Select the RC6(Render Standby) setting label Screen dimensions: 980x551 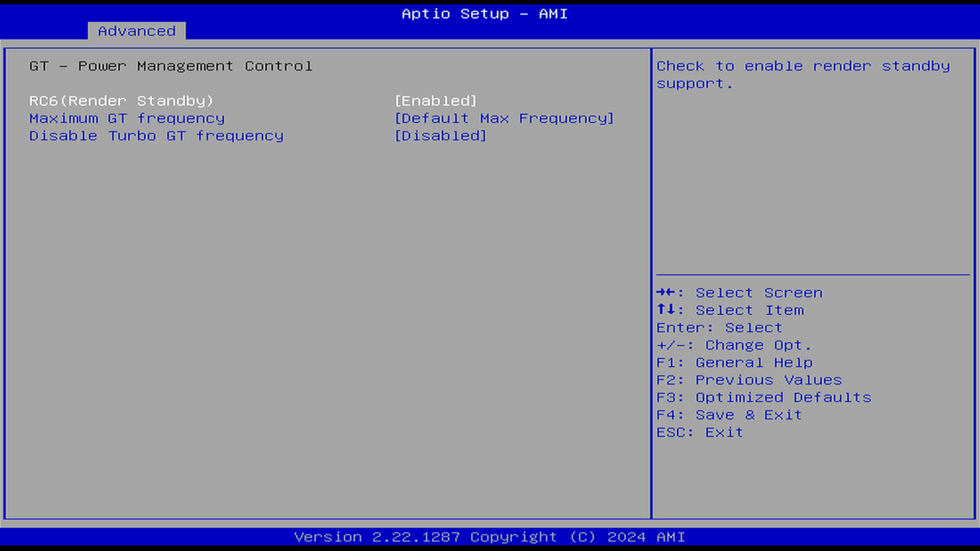pyautogui.click(x=121, y=101)
